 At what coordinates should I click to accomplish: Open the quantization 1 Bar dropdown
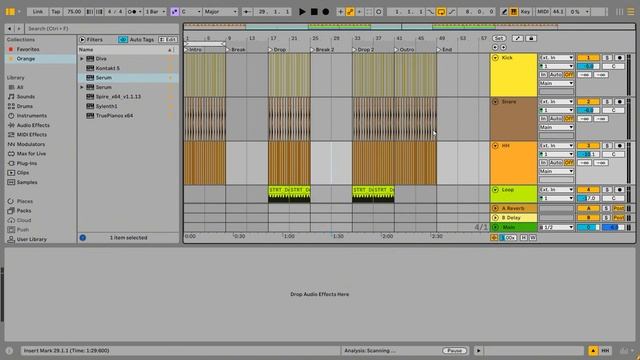[156, 12]
